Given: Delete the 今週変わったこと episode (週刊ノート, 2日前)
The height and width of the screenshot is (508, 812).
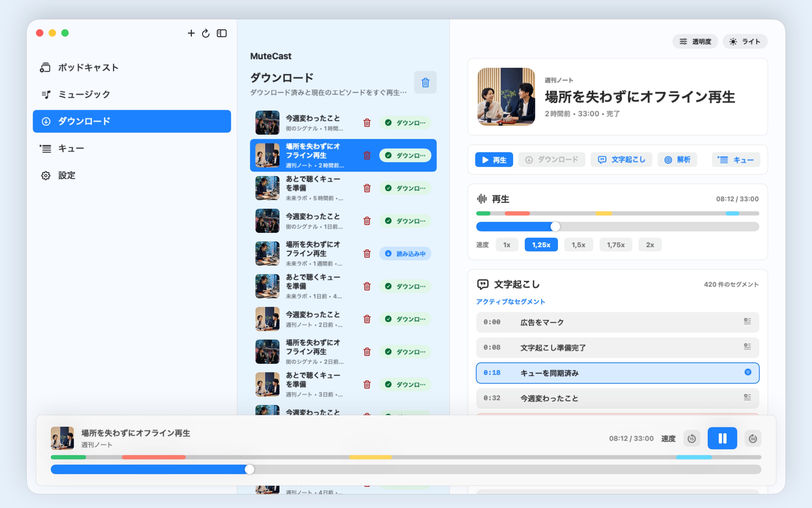Looking at the screenshot, I should pos(367,319).
